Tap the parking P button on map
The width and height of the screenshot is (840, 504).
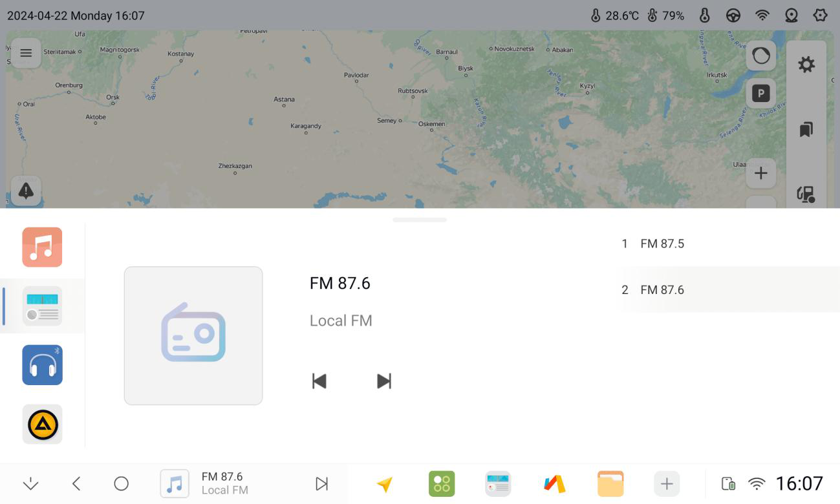click(761, 94)
